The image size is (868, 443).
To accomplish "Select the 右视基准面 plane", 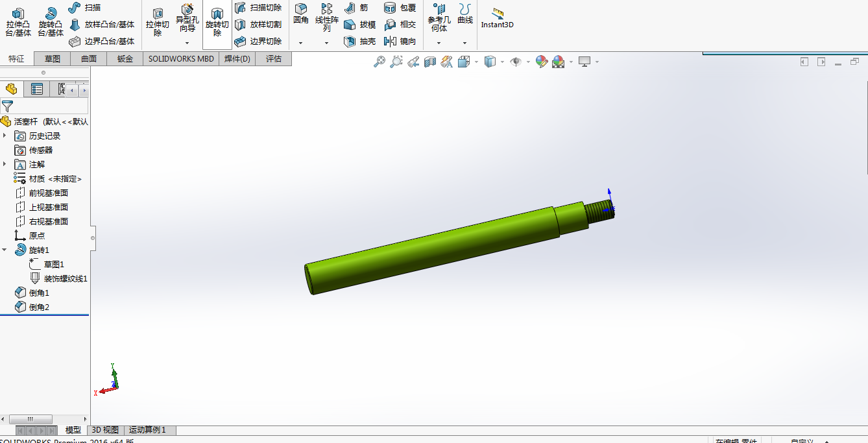I will pos(42,221).
